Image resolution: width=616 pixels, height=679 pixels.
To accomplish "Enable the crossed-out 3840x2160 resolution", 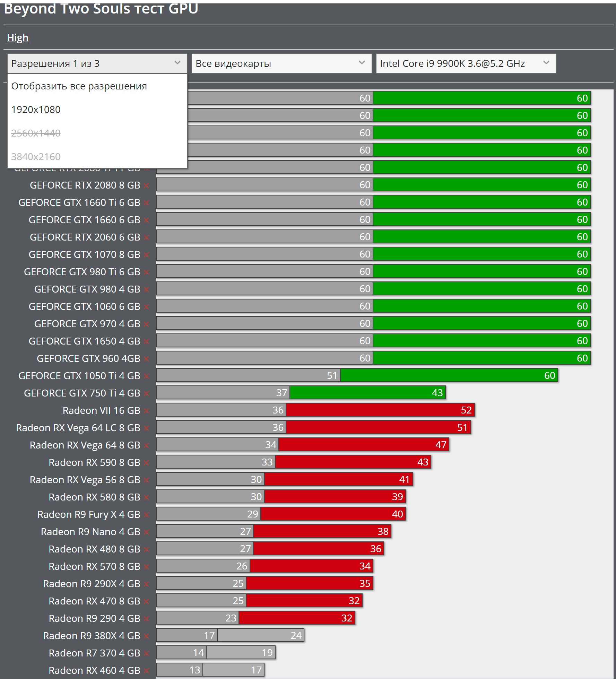I will pos(36,157).
